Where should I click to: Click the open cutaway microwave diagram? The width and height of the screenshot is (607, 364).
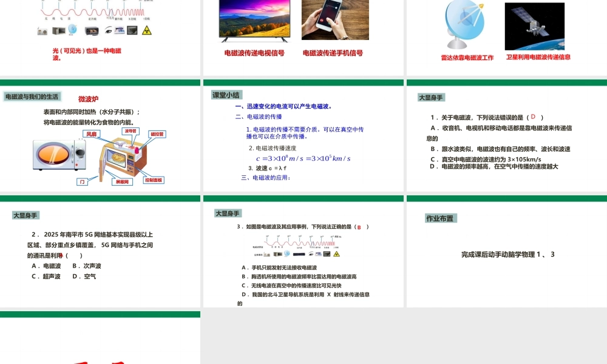point(123,159)
